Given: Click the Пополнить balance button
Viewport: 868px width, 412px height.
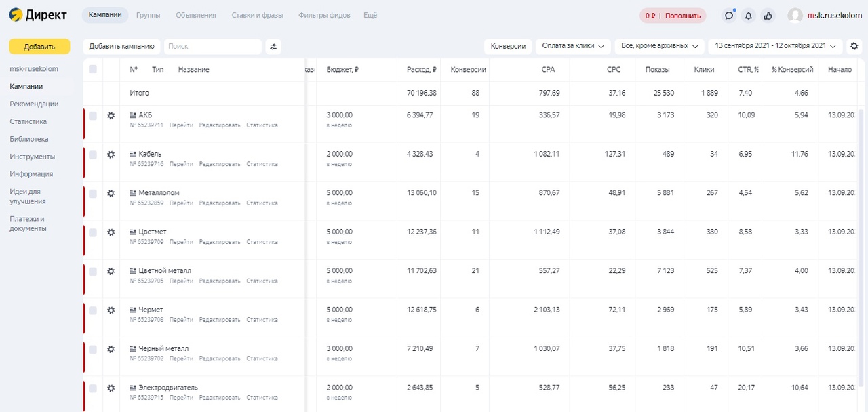Looking at the screenshot, I should 682,15.
